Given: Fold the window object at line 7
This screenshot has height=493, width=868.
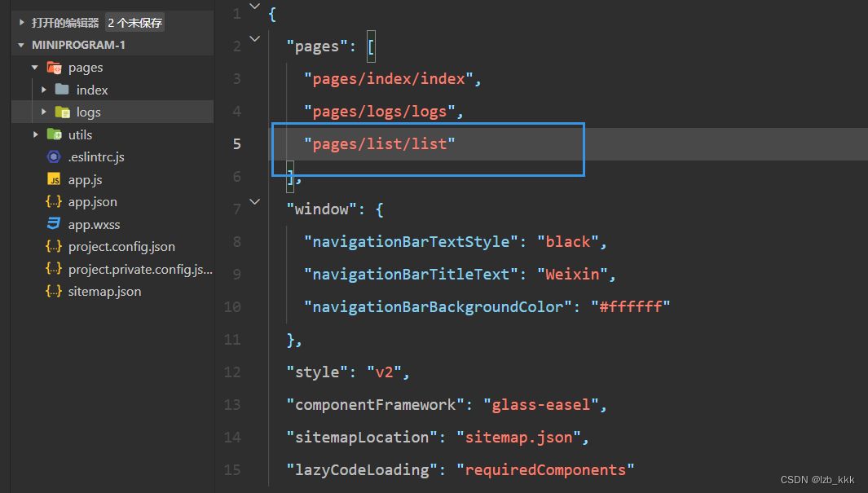Looking at the screenshot, I should [254, 203].
